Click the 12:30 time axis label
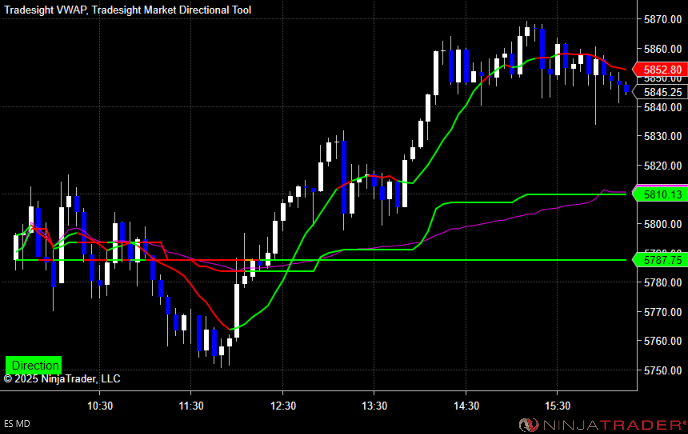The width and height of the screenshot is (688, 434). pyautogui.click(x=283, y=406)
